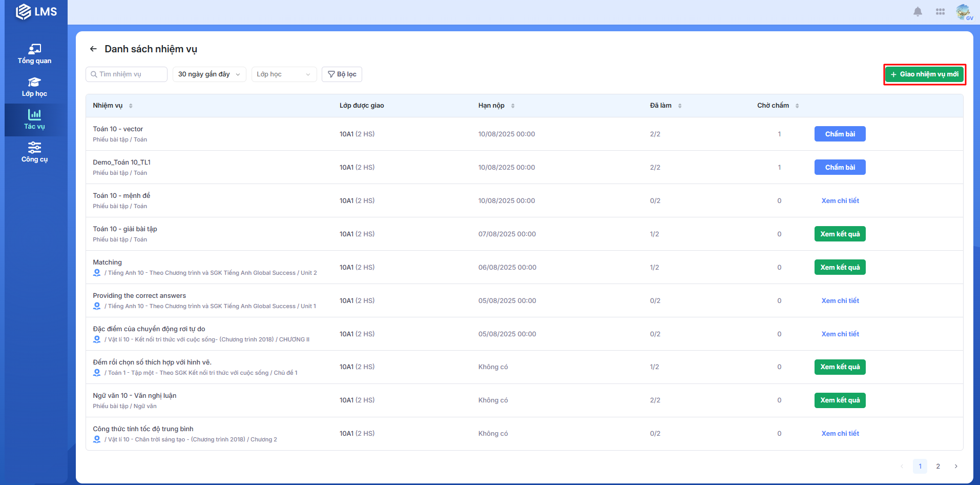Click the notification bell icon
The width and height of the screenshot is (980, 485).
[918, 12]
